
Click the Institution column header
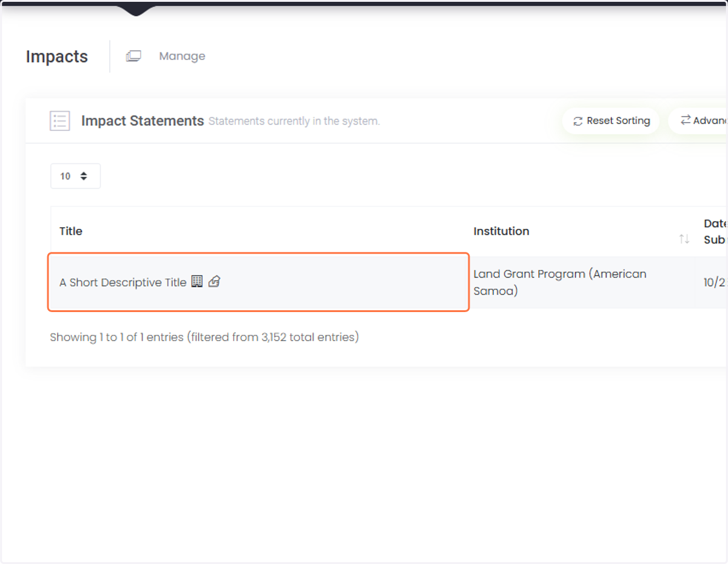(x=501, y=231)
